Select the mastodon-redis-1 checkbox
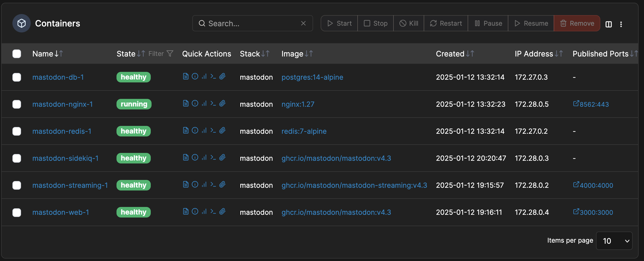This screenshot has height=261, width=644. click(17, 131)
